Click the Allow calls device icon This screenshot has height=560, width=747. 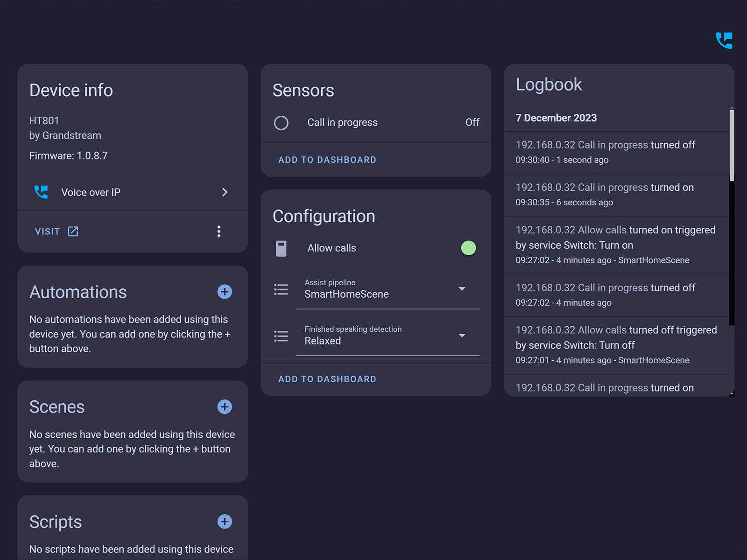(281, 248)
